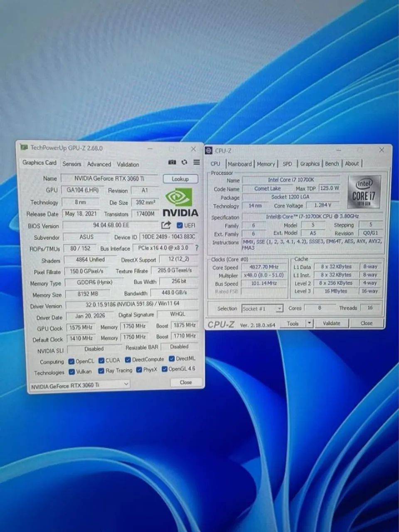Click the GPU Name field in GPU-Z

[x=109, y=178]
